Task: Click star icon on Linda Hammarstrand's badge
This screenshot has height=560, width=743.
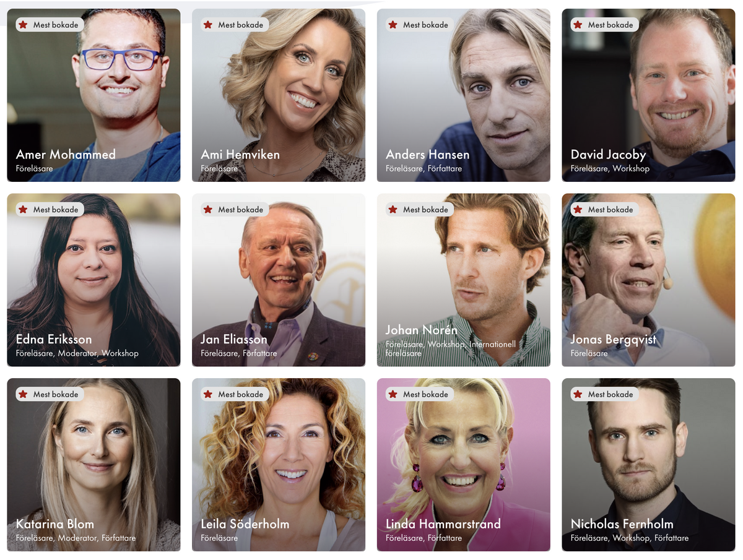Action: 393,394
